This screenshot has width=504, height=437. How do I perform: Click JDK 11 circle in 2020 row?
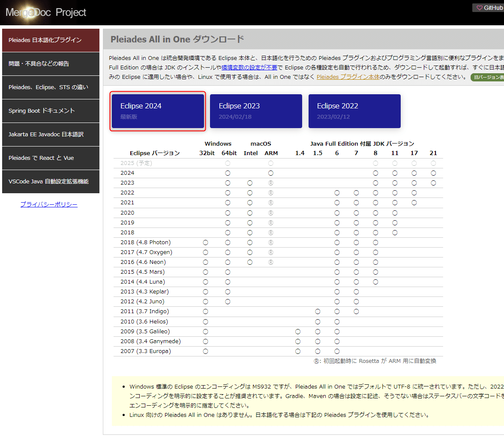coord(395,213)
